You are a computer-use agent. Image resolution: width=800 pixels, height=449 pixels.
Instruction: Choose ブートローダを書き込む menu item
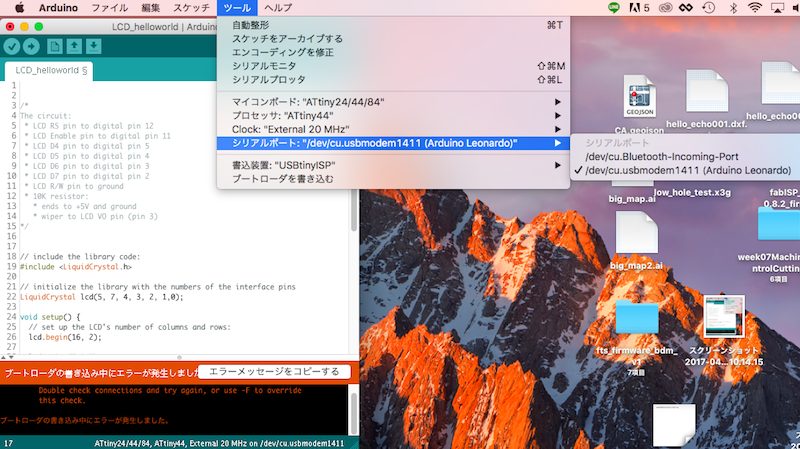click(393, 179)
